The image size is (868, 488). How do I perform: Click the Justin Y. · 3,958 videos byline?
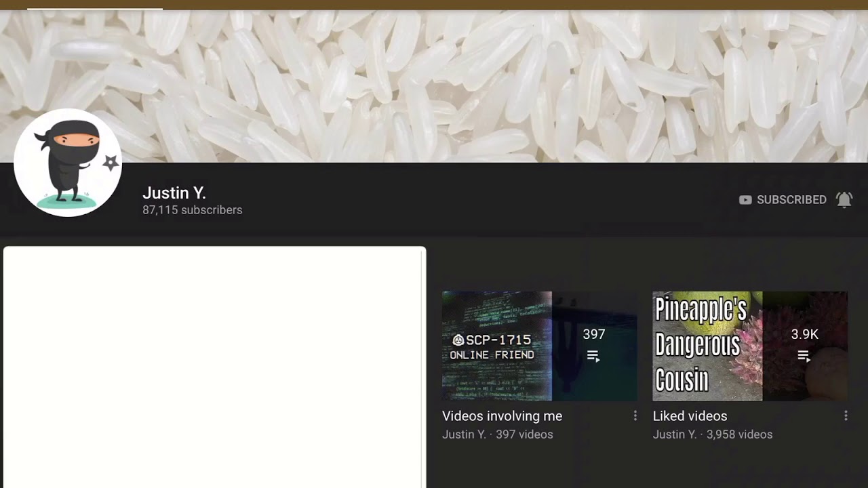[712, 434]
